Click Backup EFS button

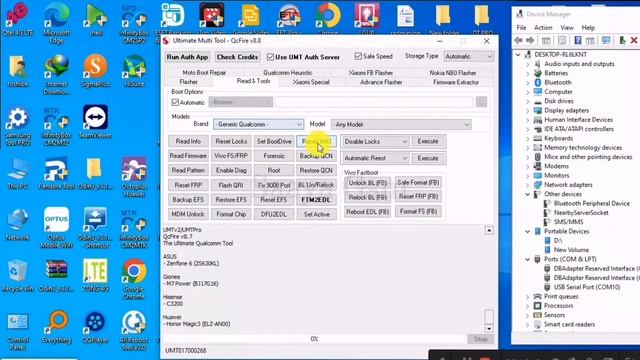coord(188,200)
